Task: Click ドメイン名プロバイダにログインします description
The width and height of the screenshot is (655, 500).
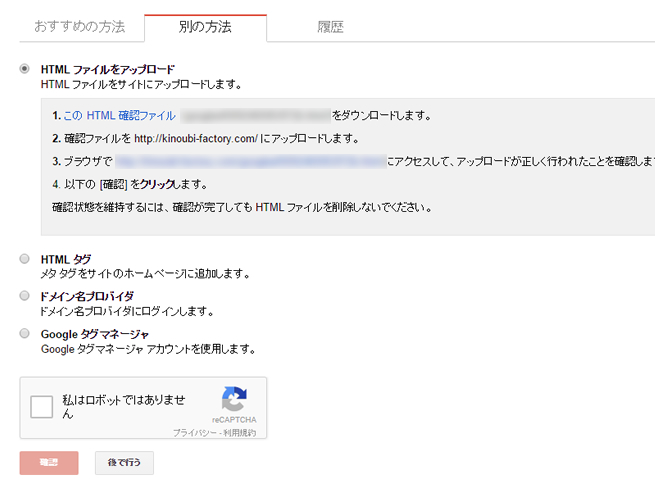Action: [127, 311]
